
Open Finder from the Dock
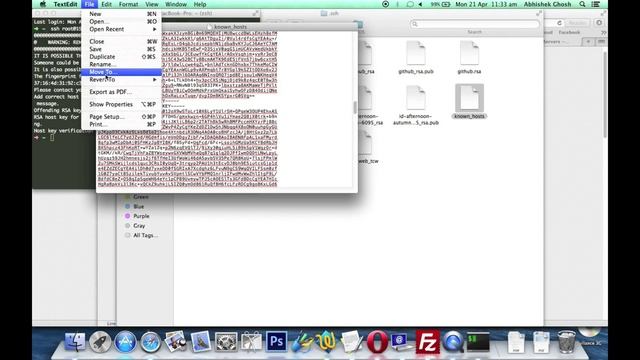[x=76, y=342]
